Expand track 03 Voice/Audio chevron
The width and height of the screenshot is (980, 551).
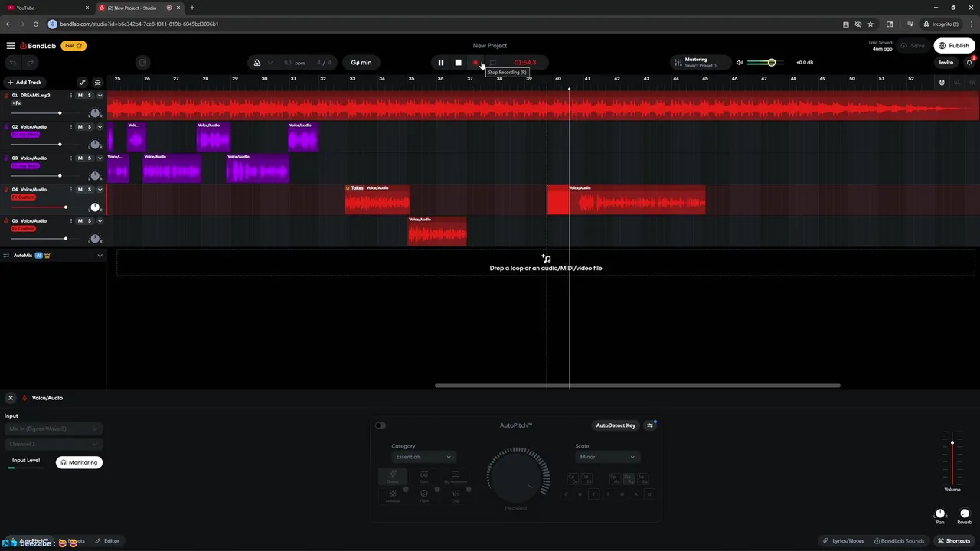[x=100, y=158]
